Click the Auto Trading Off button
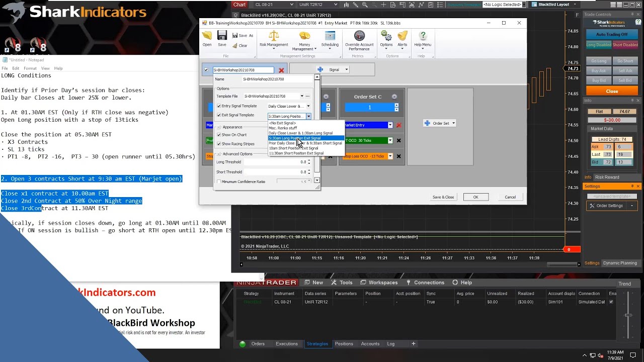Image resolution: width=644 pixels, height=362 pixels. (x=612, y=35)
